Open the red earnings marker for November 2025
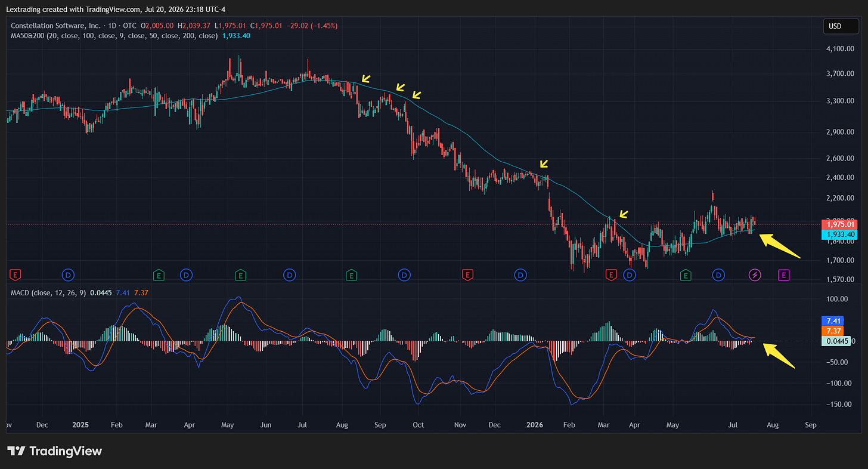The height and width of the screenshot is (469, 868). coord(467,275)
